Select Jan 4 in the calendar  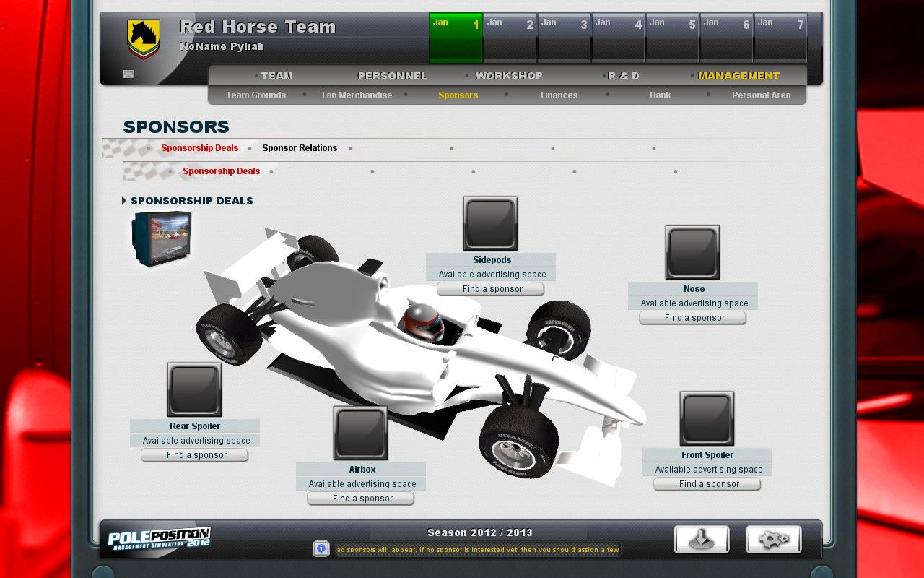point(618,38)
